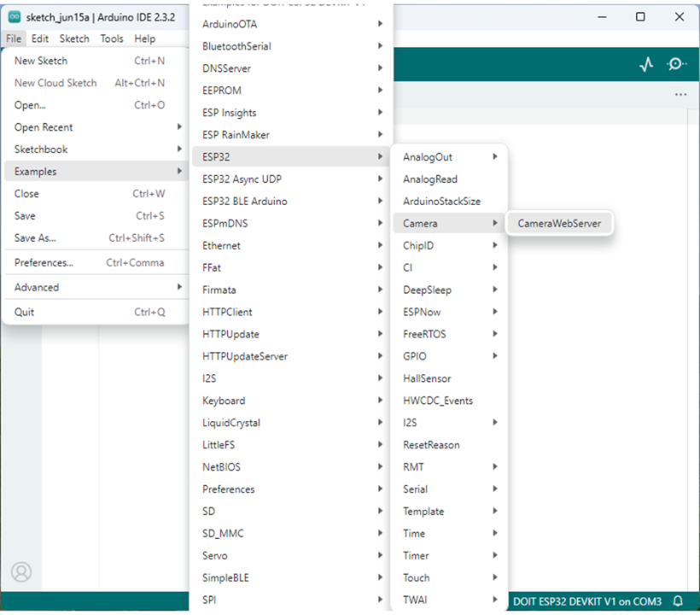Expand DNSServer examples
The image size is (700, 615).
291,68
